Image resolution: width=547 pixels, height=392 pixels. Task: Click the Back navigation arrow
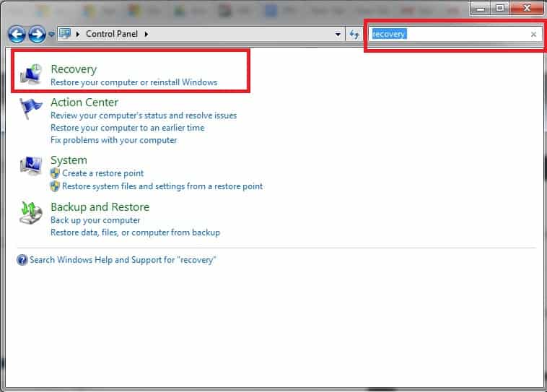coord(17,34)
